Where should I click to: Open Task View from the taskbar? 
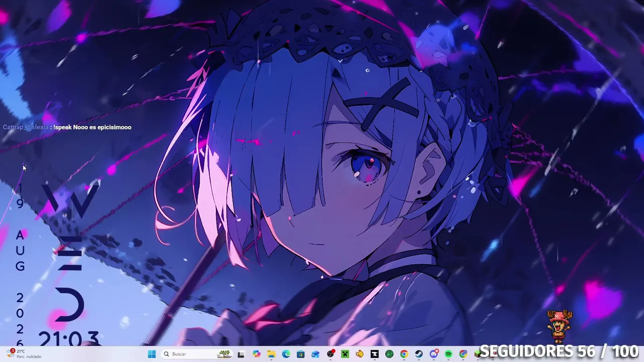241,354
